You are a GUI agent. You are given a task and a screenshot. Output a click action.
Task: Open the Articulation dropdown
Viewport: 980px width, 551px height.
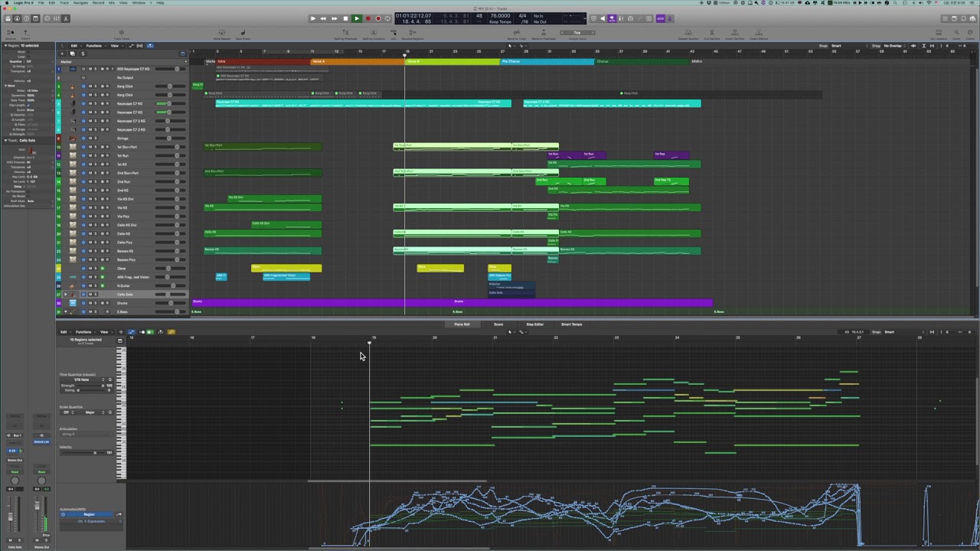86,434
